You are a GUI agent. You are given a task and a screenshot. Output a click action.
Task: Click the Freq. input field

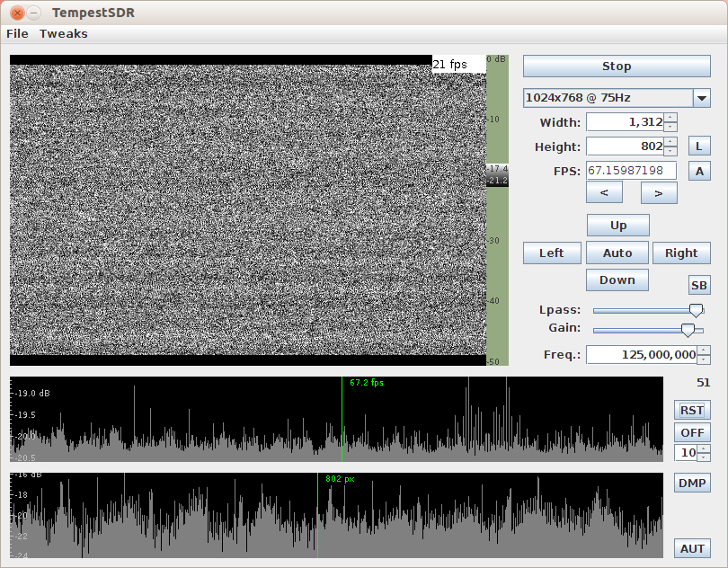642,355
